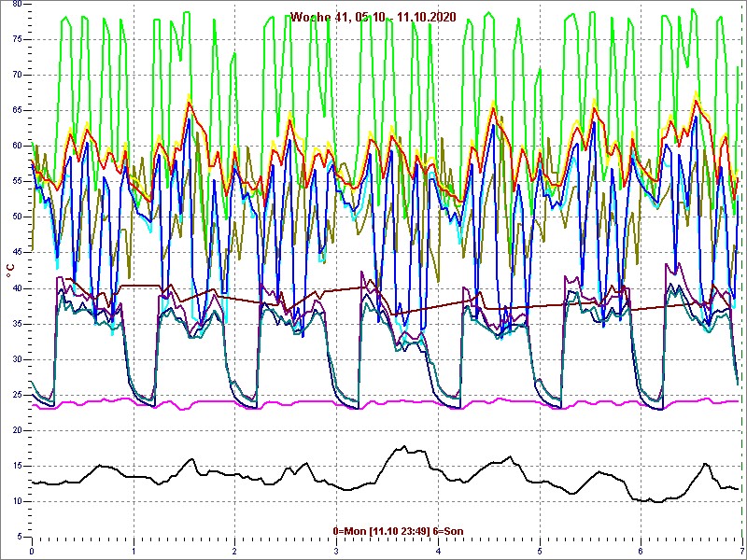Click the chart title "Woche 41, 05.10 - 11.10.2020"
The height and width of the screenshot is (560, 747).
click(x=373, y=18)
